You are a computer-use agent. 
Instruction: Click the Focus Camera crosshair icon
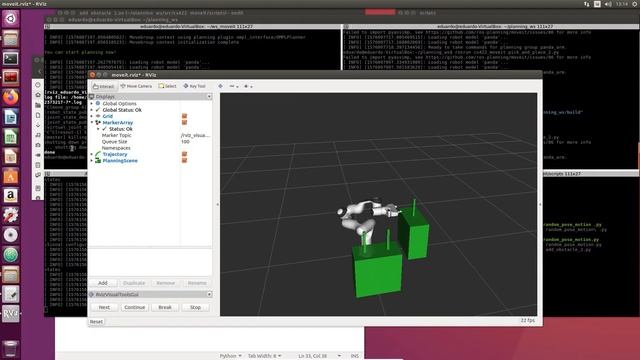tap(220, 86)
